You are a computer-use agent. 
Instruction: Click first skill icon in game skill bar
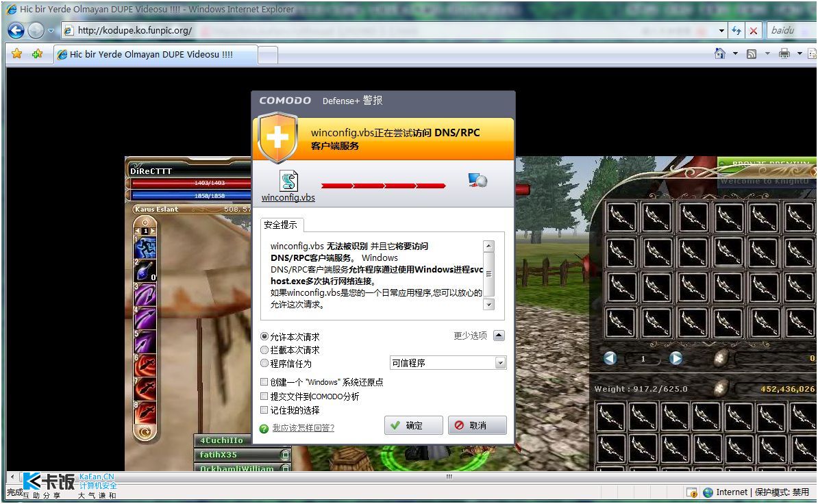pyautogui.click(x=145, y=248)
